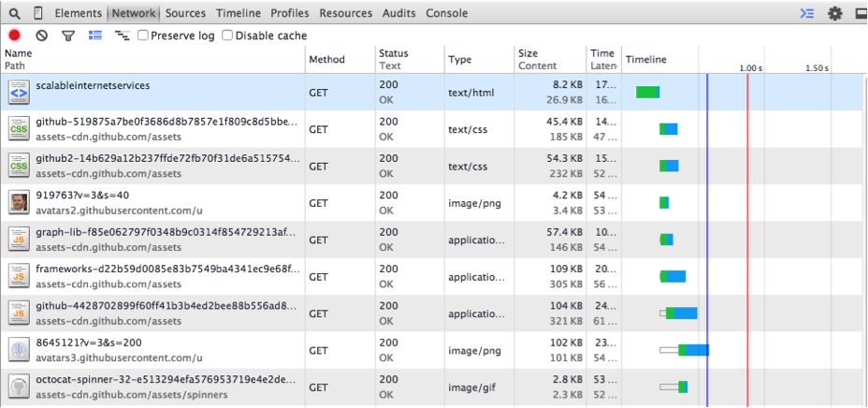Viewport: 868px width, 408px height.
Task: Click the CSS icon for github2-14b629a1 stylesheet
Action: point(19,166)
